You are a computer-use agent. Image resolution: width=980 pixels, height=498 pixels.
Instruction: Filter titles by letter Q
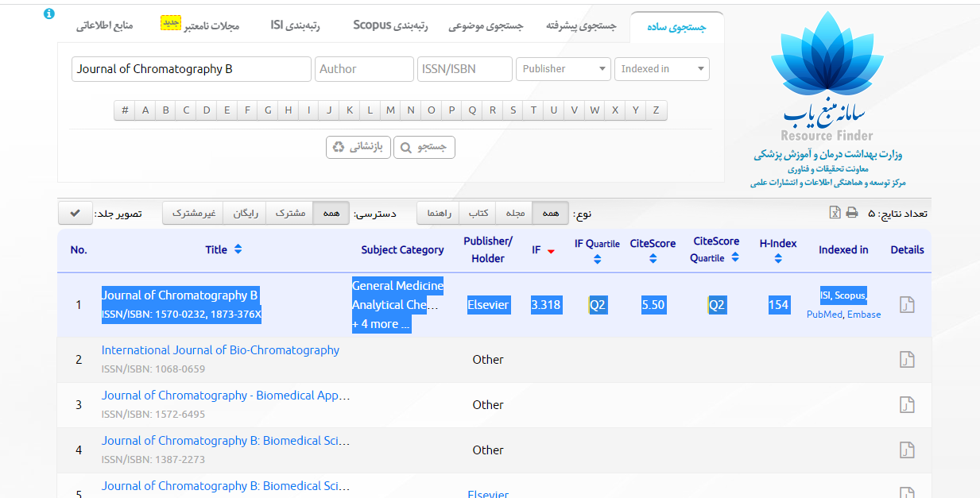click(472, 110)
